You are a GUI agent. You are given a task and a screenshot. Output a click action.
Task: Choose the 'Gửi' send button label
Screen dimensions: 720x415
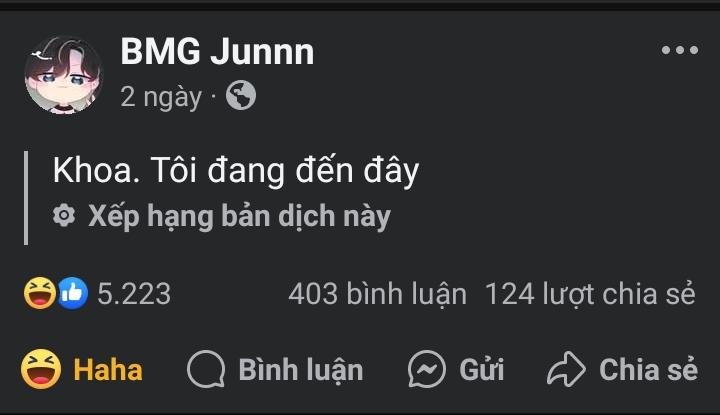pos(482,370)
